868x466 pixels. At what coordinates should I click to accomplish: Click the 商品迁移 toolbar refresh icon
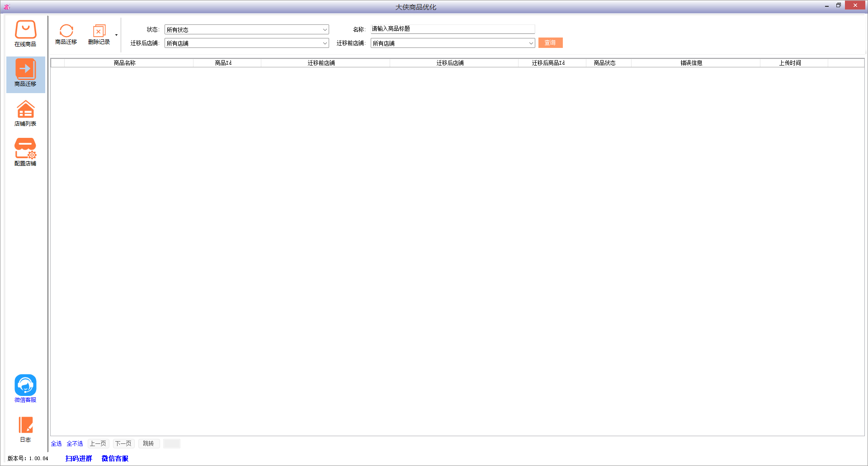point(66,34)
